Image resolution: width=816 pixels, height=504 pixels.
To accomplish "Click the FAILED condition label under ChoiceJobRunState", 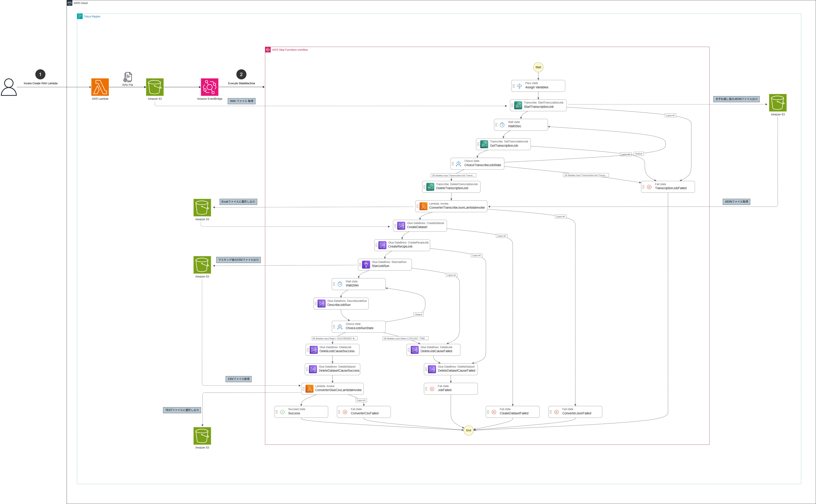I will (405, 338).
